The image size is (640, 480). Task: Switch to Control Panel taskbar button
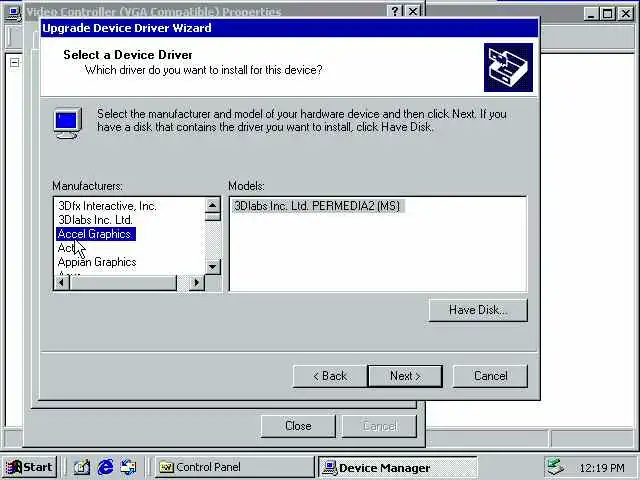(235, 467)
